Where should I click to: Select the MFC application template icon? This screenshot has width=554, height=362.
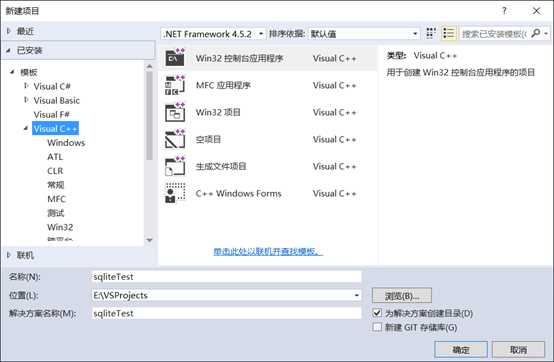[x=175, y=85]
